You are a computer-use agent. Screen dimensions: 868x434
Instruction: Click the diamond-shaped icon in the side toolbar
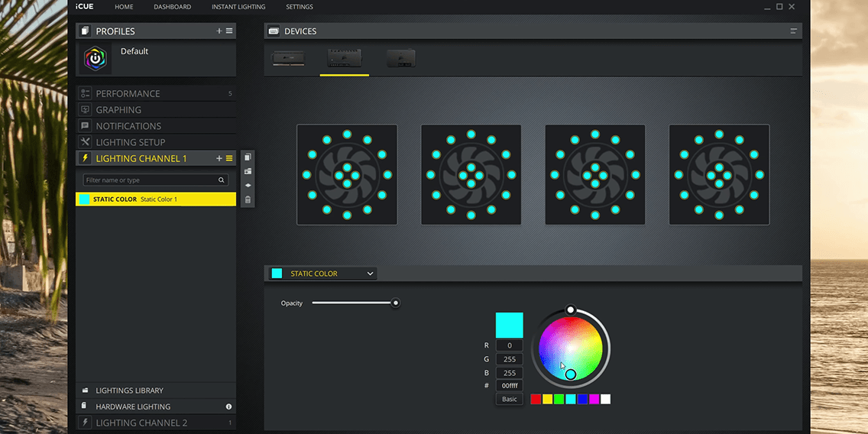tap(248, 186)
